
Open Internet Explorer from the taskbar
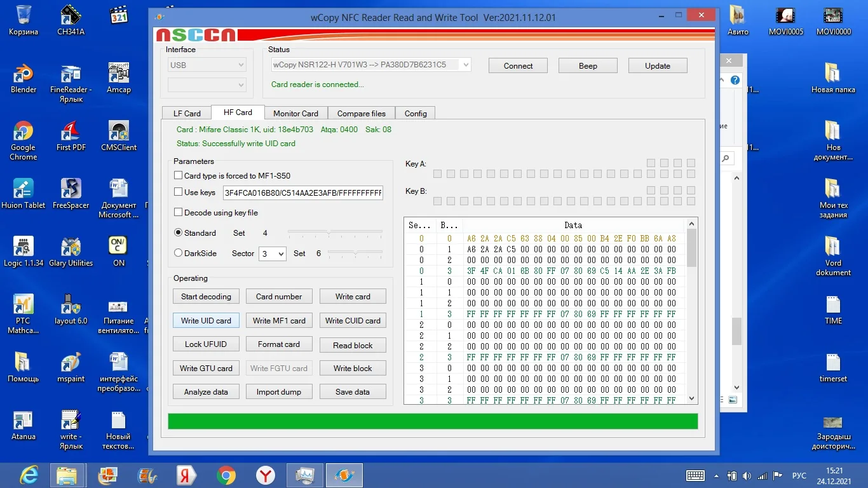coord(29,475)
